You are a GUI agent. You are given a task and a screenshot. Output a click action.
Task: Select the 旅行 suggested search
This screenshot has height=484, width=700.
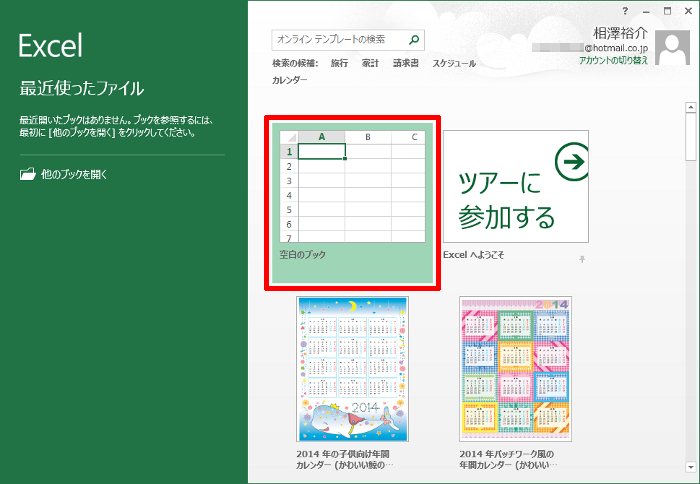[x=339, y=63]
